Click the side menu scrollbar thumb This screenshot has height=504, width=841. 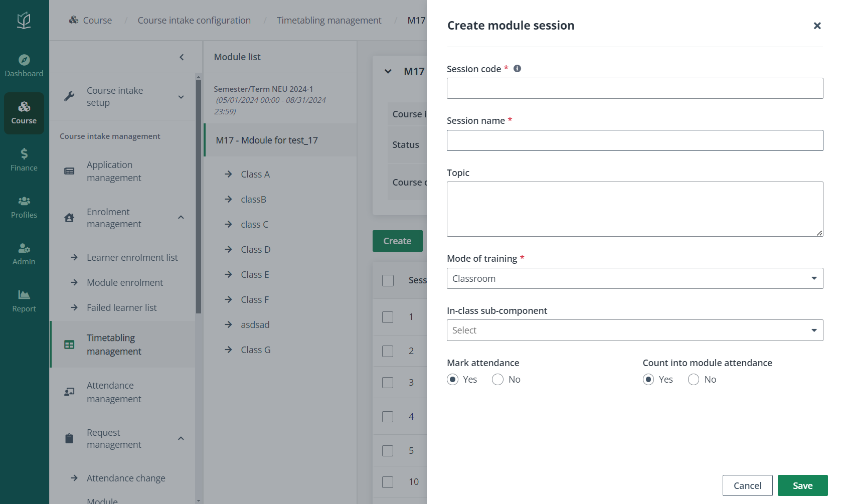click(x=199, y=197)
